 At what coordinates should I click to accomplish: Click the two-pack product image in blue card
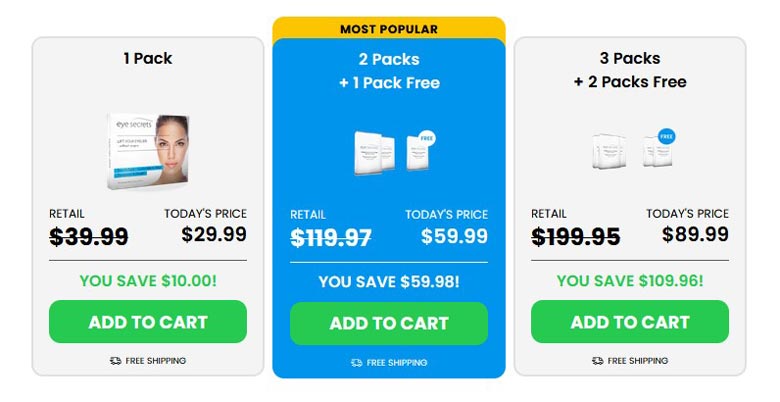374,153
